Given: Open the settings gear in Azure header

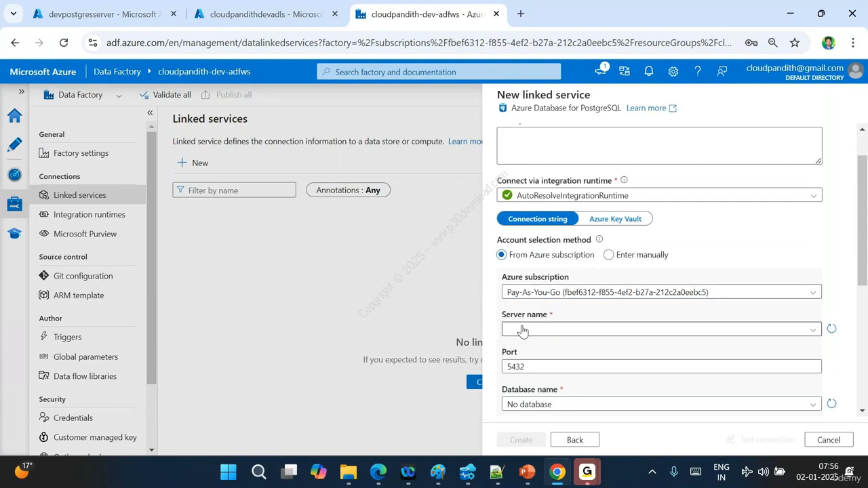Looking at the screenshot, I should [673, 71].
